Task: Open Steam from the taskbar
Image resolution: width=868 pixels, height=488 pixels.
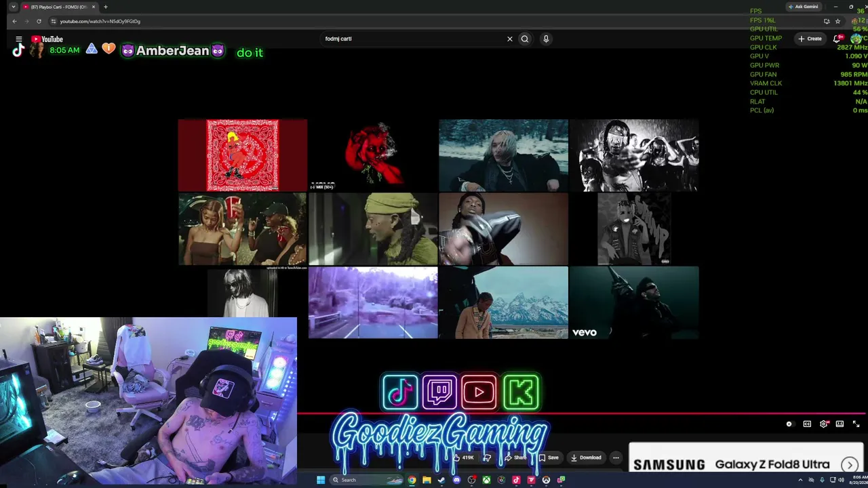Action: pyautogui.click(x=441, y=480)
